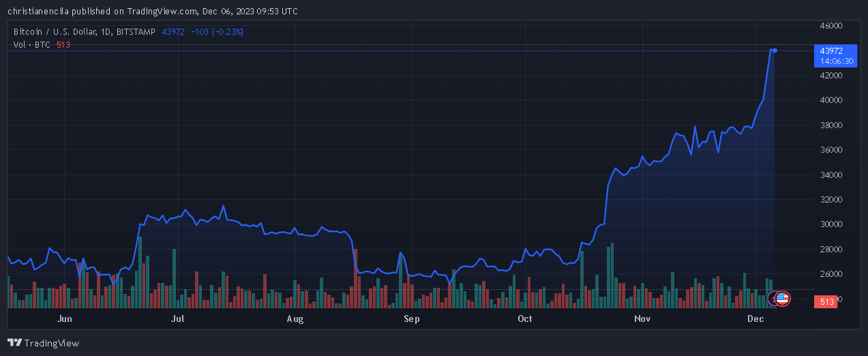Click the red 513 volume axis label
The width and height of the screenshot is (868, 356).
pyautogui.click(x=826, y=301)
